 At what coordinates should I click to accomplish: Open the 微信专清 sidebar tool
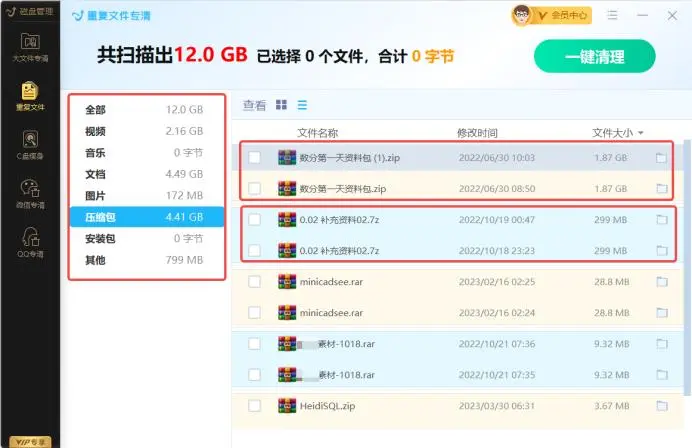coord(29,192)
